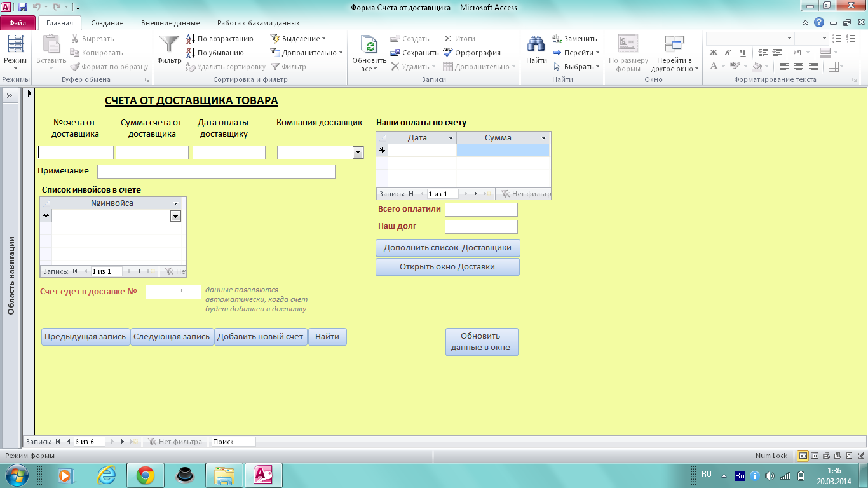The height and width of the screenshot is (488, 868).
Task: Sort descending with По убыванию
Action: coord(215,53)
